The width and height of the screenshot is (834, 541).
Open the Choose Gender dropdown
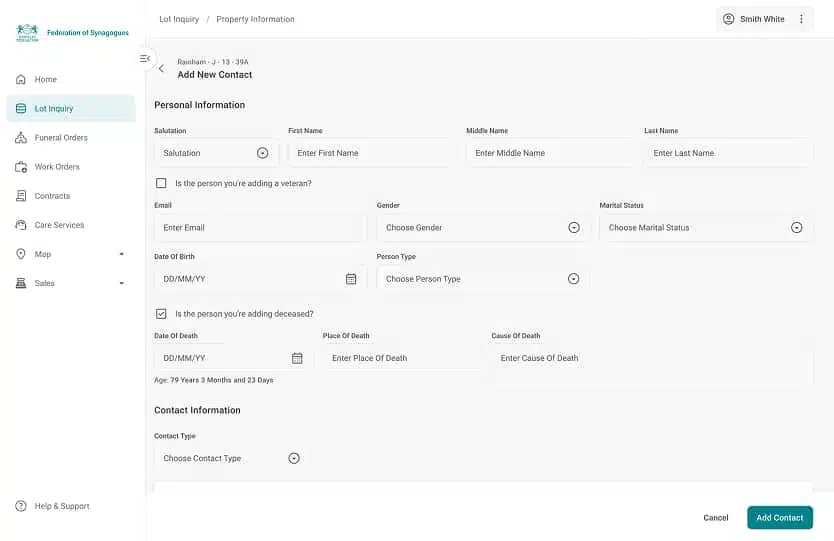(x=483, y=228)
